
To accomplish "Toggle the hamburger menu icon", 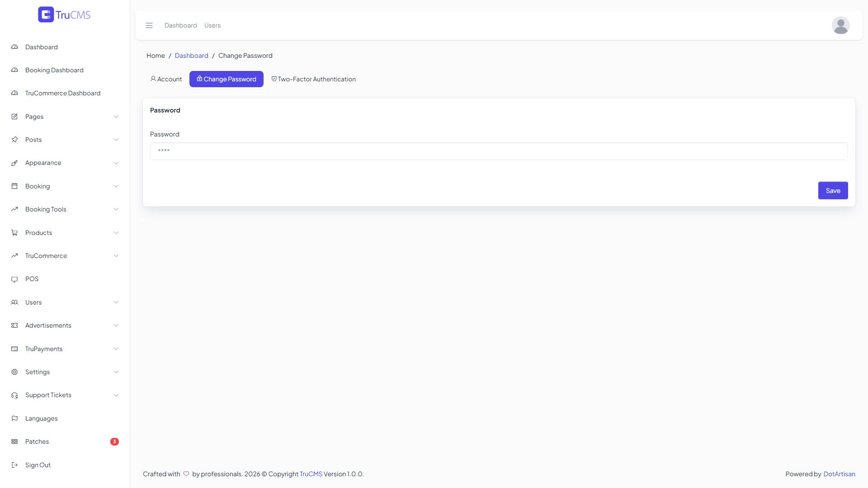I will [149, 25].
